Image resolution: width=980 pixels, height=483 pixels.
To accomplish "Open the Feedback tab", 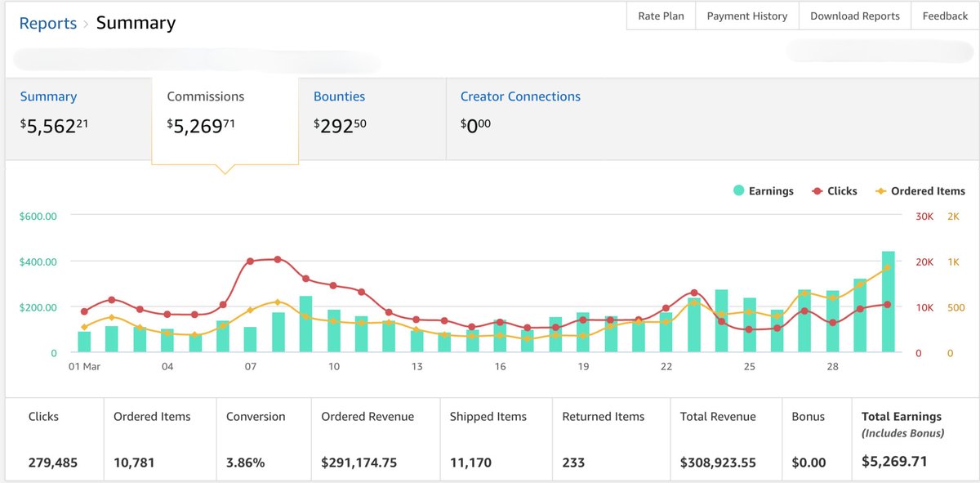I will [945, 16].
